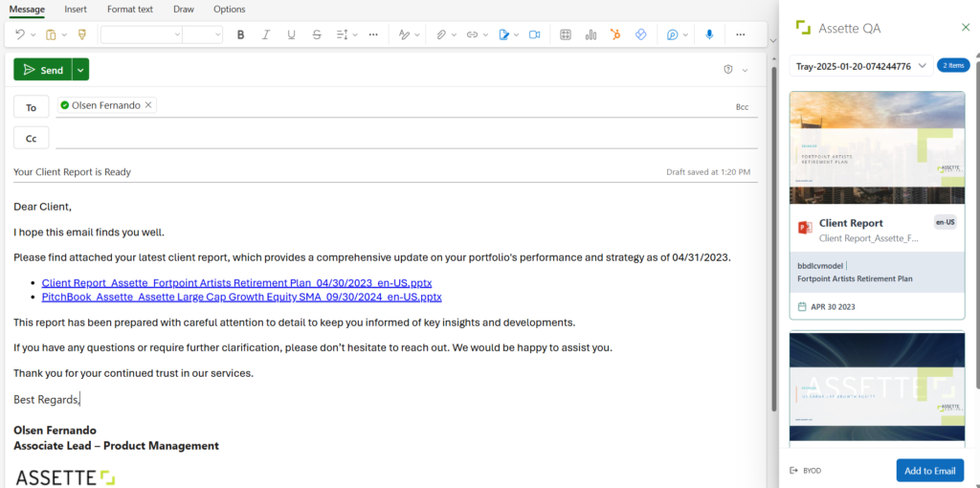Click the Dictate microphone icon
The height and width of the screenshot is (488, 980).
(x=709, y=34)
